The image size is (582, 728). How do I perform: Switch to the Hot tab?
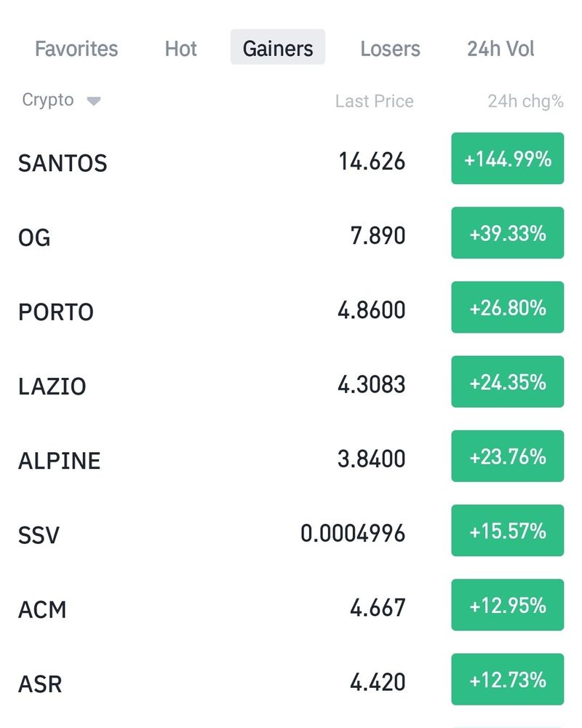pyautogui.click(x=181, y=49)
